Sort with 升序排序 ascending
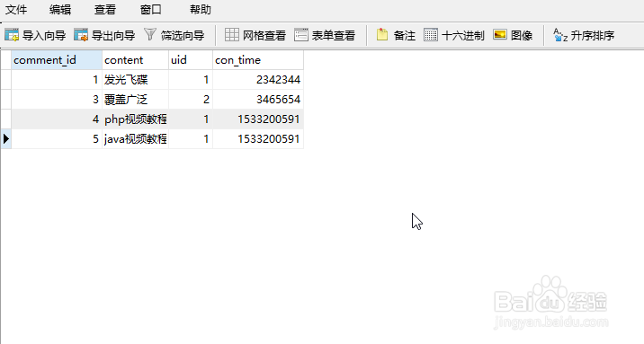644x344 pixels. pyautogui.click(x=584, y=35)
